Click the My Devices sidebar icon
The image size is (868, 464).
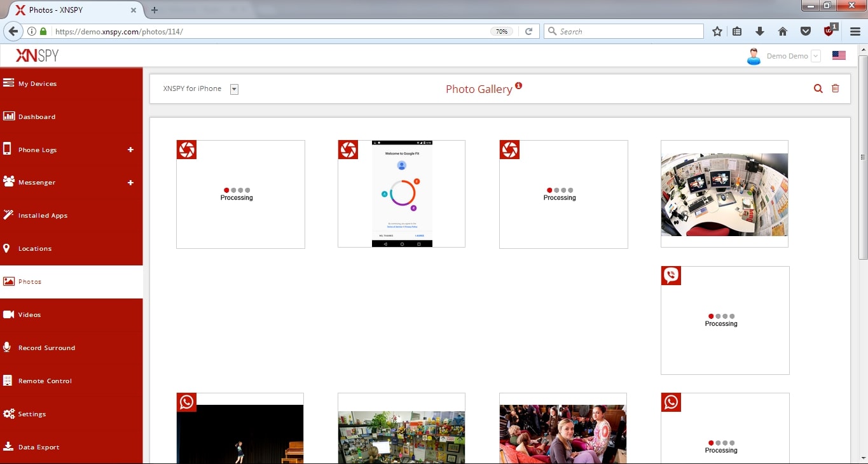point(8,83)
